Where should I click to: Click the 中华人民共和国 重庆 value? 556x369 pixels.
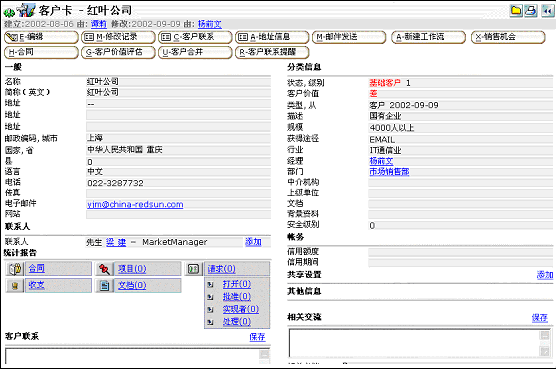pos(125,150)
